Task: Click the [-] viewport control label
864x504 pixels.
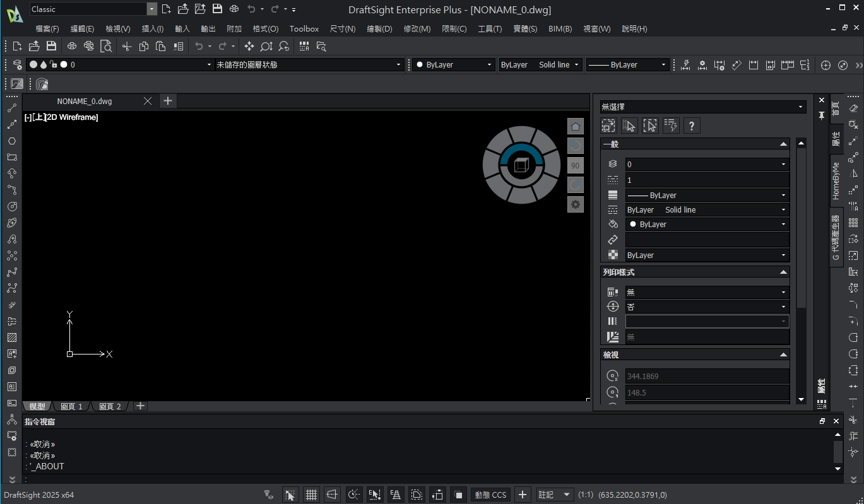Action: (28, 117)
